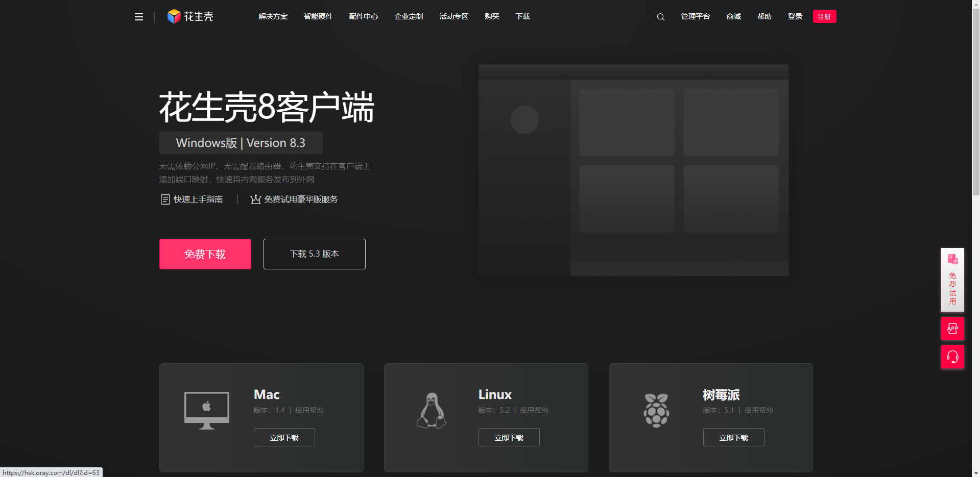
Task: Open the customer service headset icon
Action: coord(952,357)
